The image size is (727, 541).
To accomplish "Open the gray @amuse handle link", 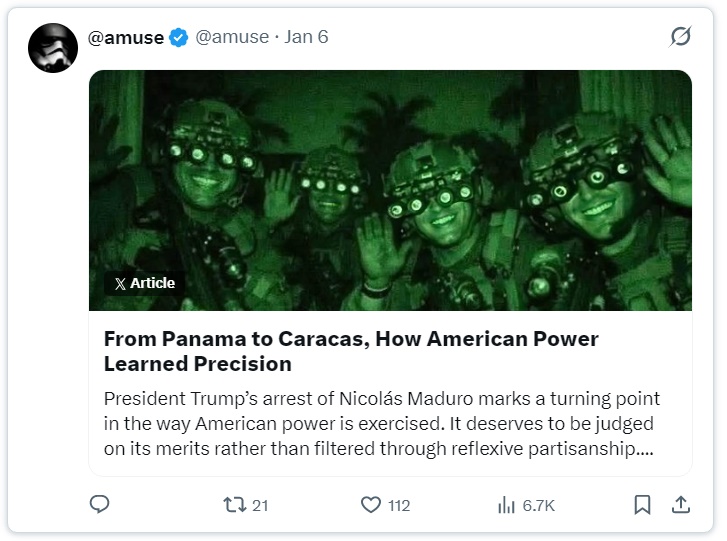I will (232, 37).
